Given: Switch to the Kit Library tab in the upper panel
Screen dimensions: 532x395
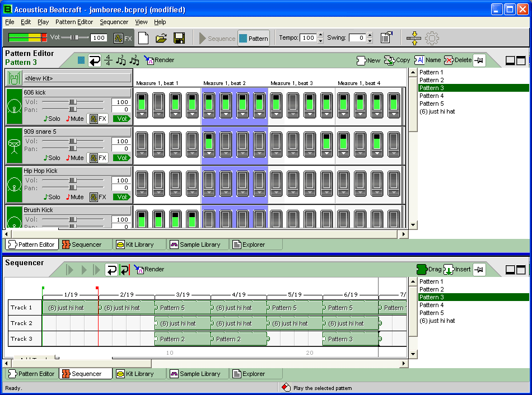Looking at the screenshot, I should [x=135, y=244].
